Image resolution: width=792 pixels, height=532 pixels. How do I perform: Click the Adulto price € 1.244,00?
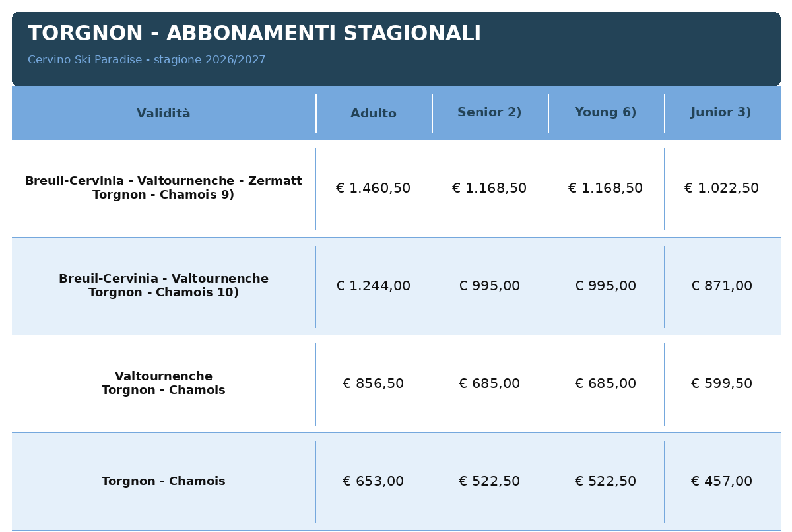coord(374,286)
